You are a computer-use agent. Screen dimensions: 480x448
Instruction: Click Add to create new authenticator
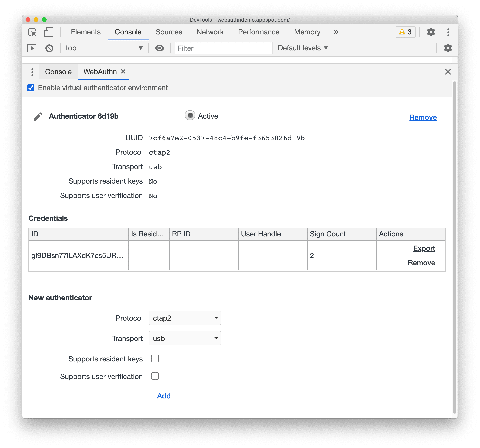[164, 396]
